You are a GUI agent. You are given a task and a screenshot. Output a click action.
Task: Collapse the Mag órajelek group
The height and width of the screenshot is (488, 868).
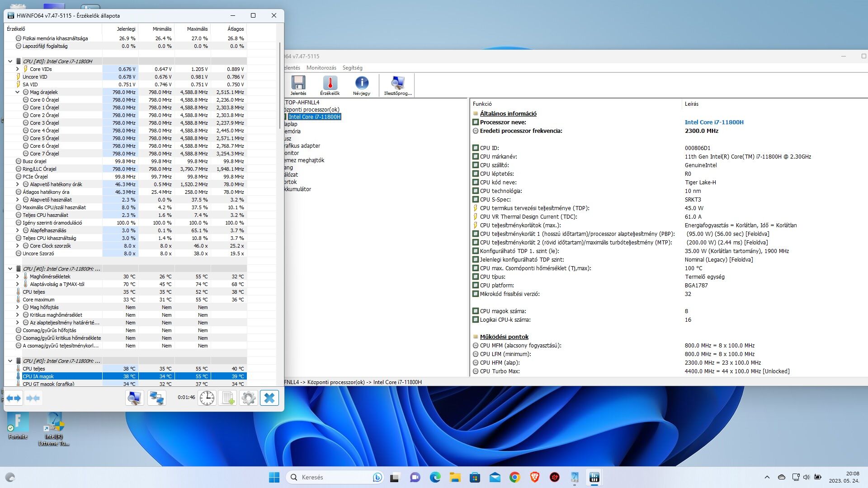[x=18, y=92]
